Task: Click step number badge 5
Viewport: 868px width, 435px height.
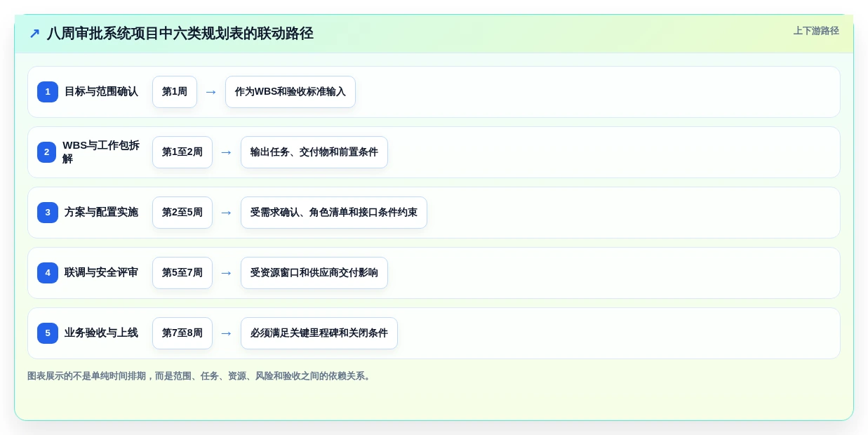Action: (x=48, y=333)
